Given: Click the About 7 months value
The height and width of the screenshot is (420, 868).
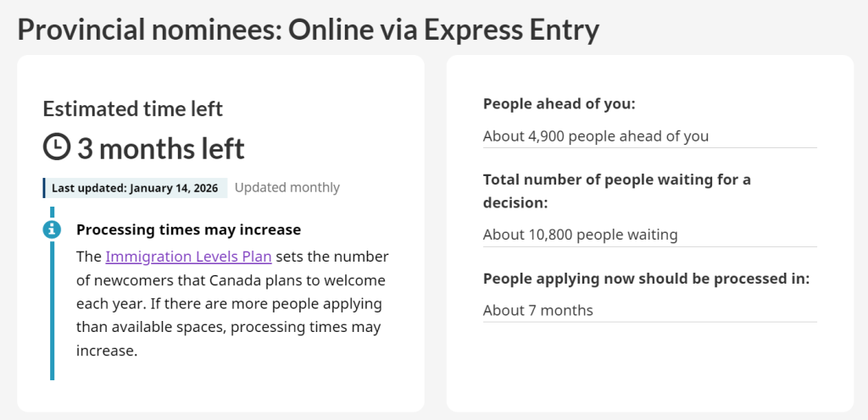Looking at the screenshot, I should click(538, 310).
